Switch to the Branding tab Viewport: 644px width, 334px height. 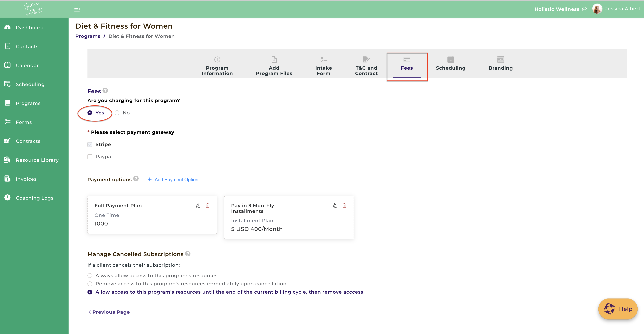500,64
